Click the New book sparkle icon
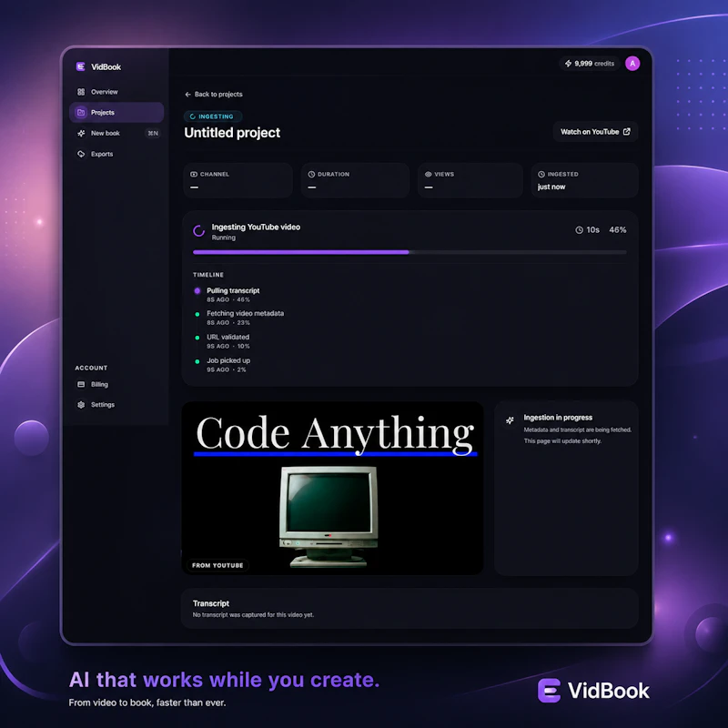The image size is (728, 728). click(81, 133)
